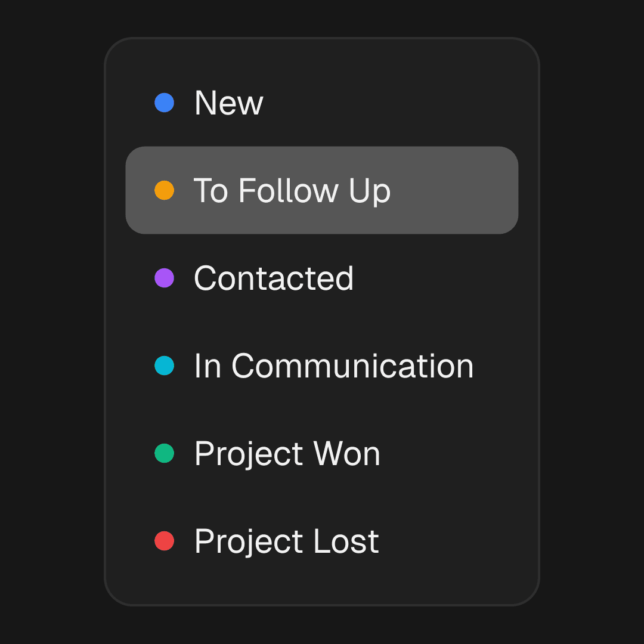
Task: Select the New status option
Action: click(x=229, y=103)
